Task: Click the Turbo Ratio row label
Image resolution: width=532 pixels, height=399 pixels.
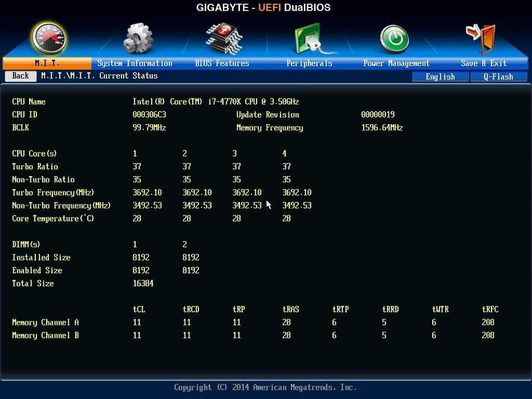Action: tap(35, 166)
